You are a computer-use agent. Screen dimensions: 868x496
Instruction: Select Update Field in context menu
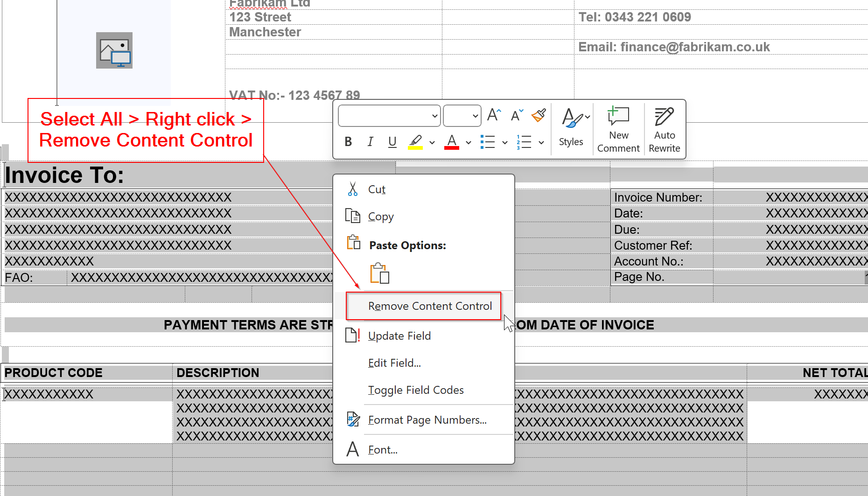tap(399, 336)
